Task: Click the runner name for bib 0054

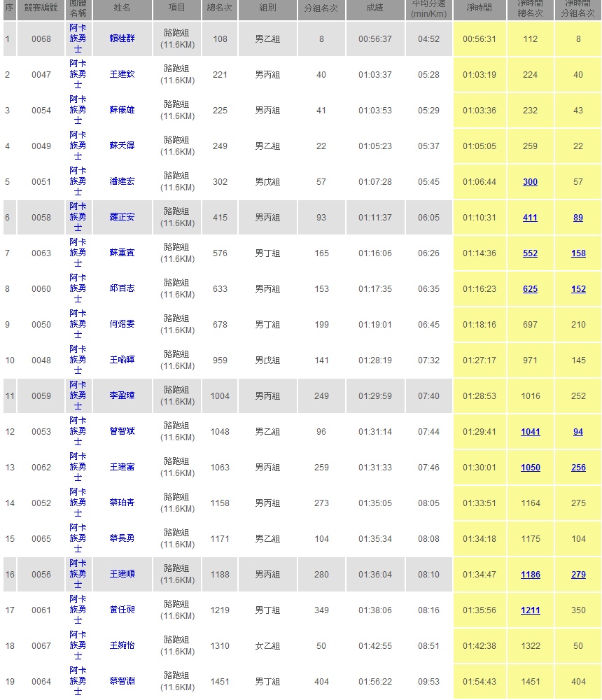Action: pyautogui.click(x=122, y=110)
